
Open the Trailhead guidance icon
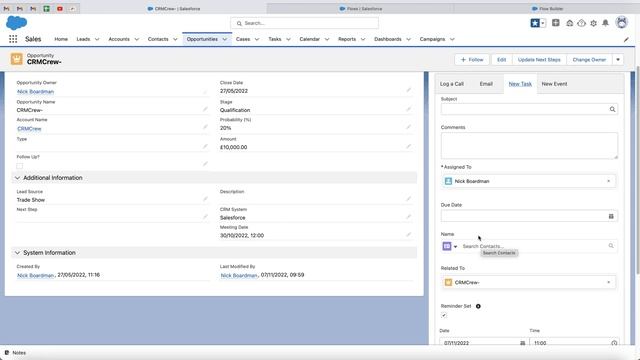[569, 23]
